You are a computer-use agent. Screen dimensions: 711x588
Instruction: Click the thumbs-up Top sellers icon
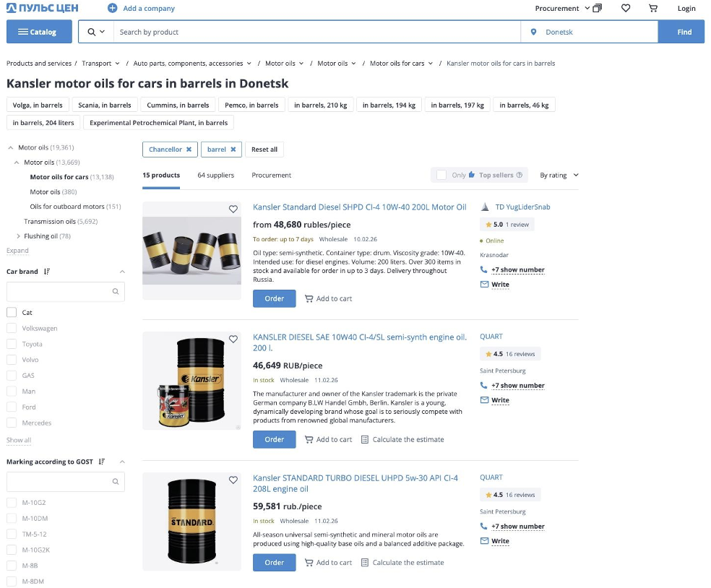pyautogui.click(x=472, y=175)
